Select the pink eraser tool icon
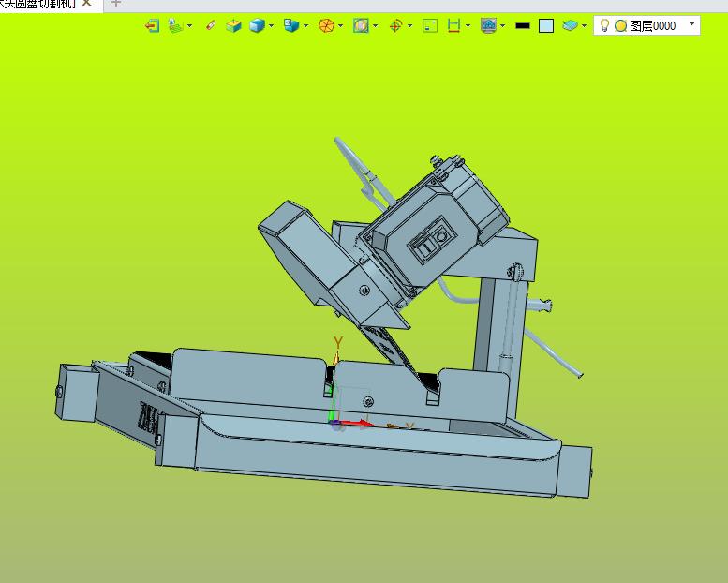This screenshot has width=728, height=583. pyautogui.click(x=210, y=25)
